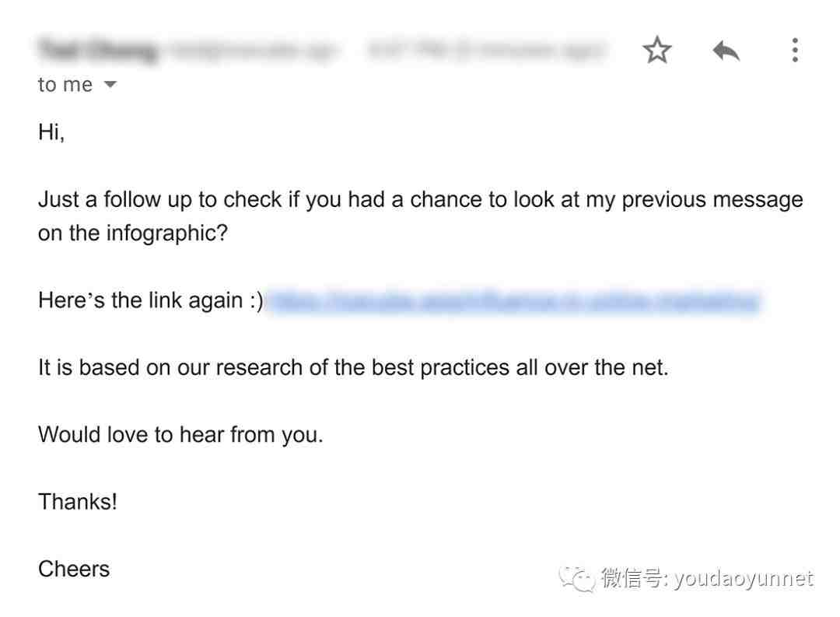Image resolution: width=840 pixels, height=617 pixels.
Task: Click the 'Cheers' sign-off
Action: point(74,570)
